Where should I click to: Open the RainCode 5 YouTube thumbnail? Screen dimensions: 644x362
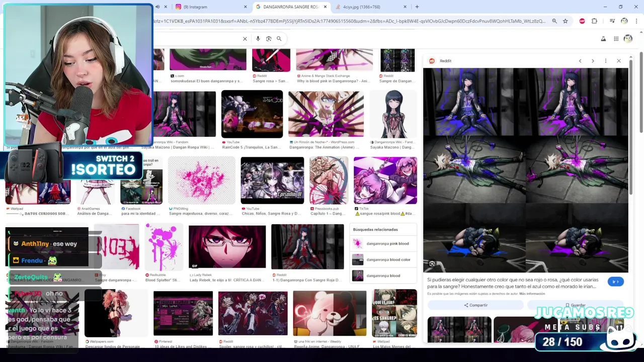coord(252,114)
